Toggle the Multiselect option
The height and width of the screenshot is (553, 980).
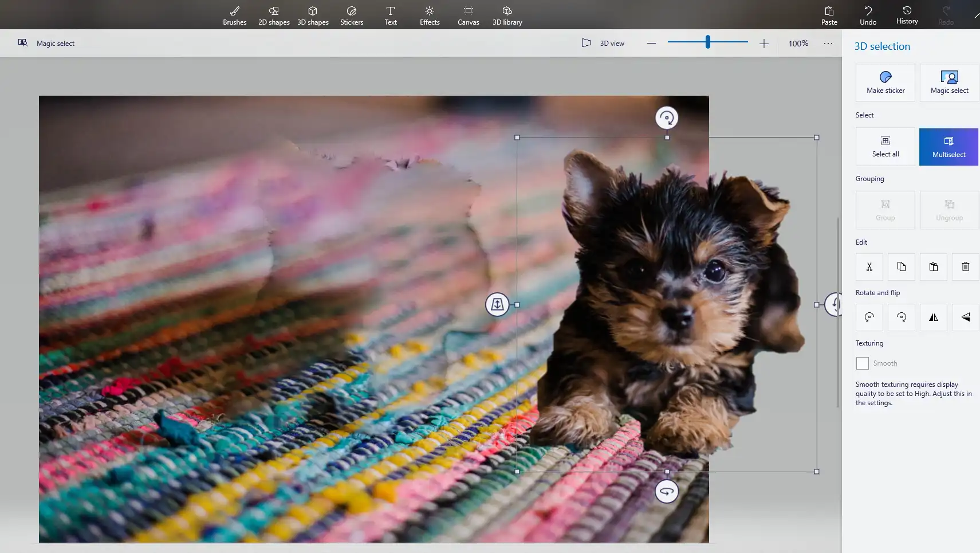[948, 147]
